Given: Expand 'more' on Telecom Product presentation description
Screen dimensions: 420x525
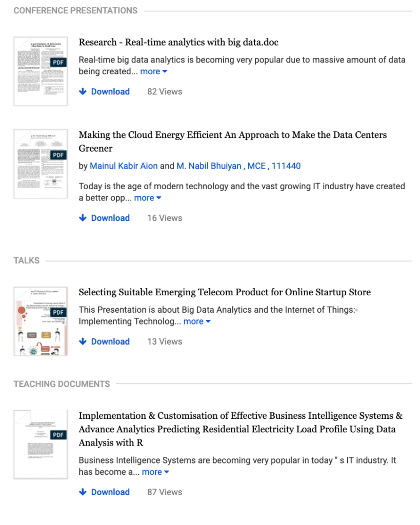Looking at the screenshot, I should 197,321.
